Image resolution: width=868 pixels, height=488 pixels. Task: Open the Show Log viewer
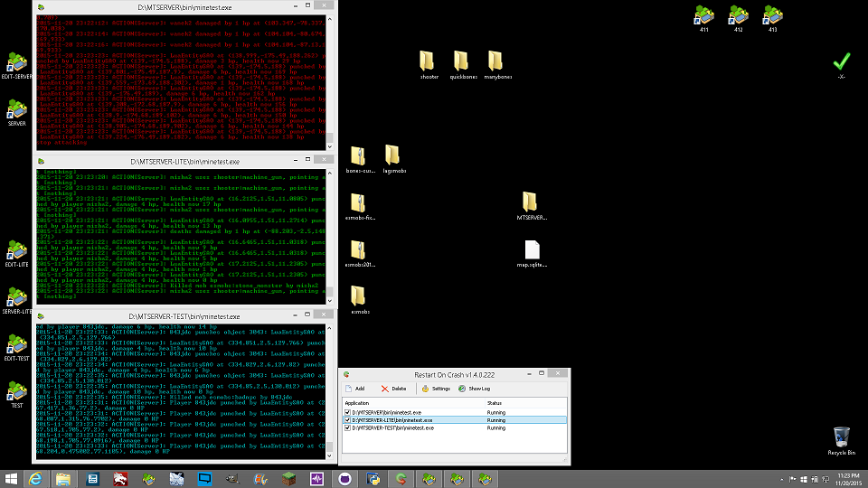[x=474, y=389]
